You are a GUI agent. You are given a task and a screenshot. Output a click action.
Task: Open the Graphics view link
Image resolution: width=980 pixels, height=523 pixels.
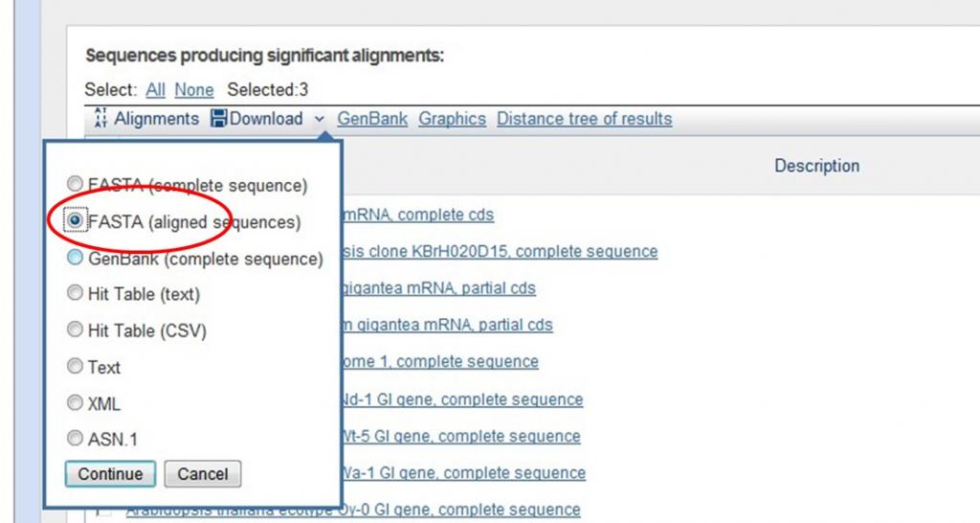click(x=452, y=119)
